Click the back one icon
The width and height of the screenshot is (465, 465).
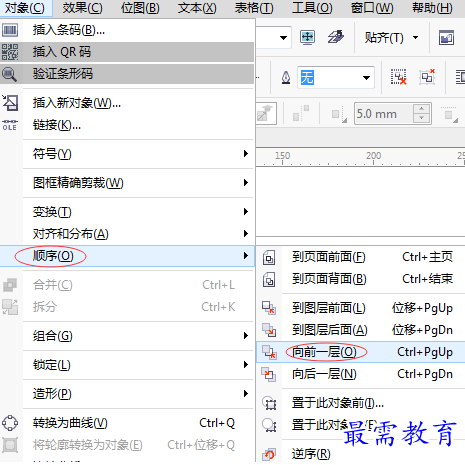[x=269, y=374]
